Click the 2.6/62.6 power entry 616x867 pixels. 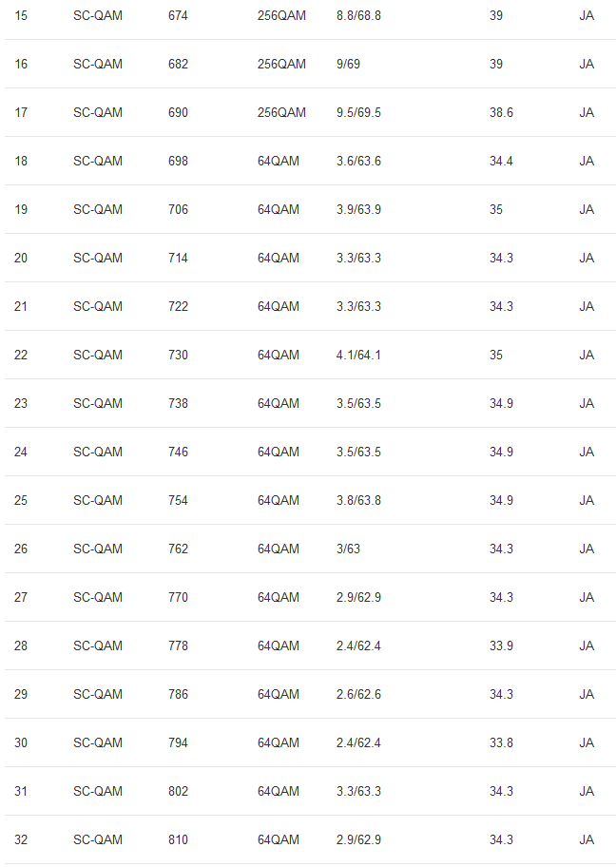pyautogui.click(x=358, y=694)
